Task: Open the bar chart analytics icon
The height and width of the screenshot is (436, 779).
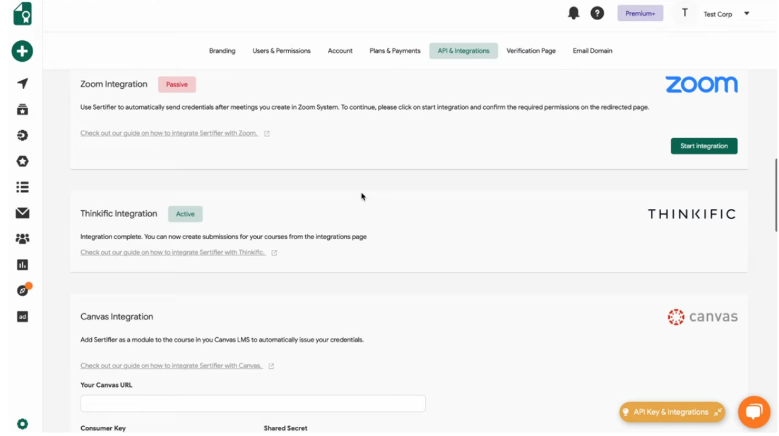Action: point(22,265)
